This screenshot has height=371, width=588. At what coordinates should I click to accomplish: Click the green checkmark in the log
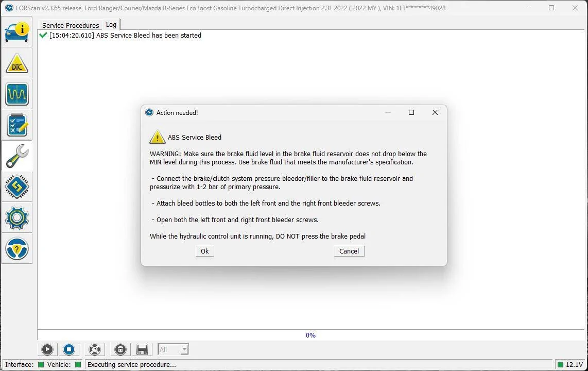point(43,35)
